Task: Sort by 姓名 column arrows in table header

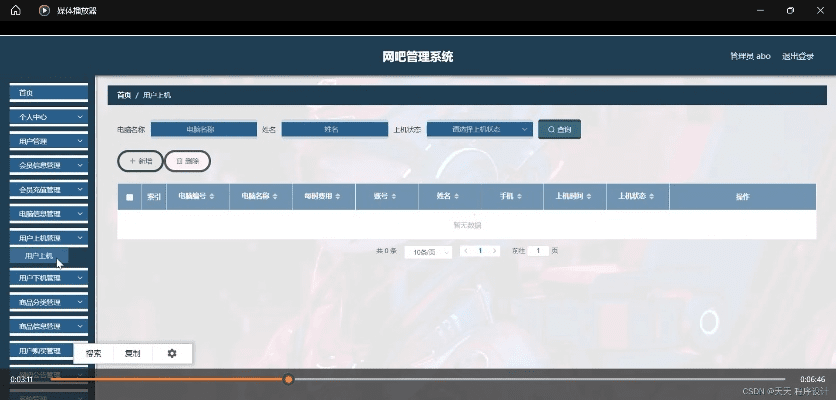Action: 456,197
